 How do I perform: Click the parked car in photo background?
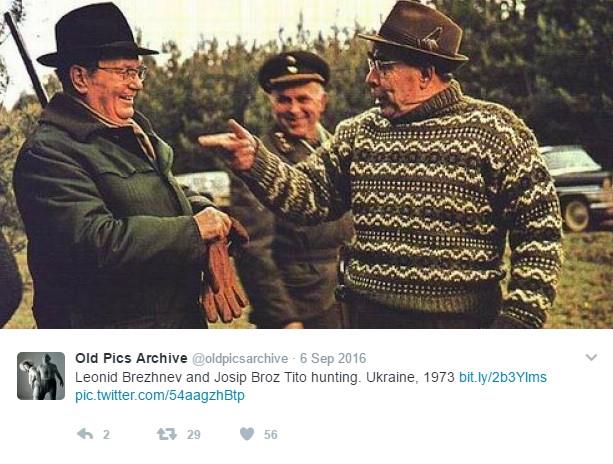(x=577, y=187)
